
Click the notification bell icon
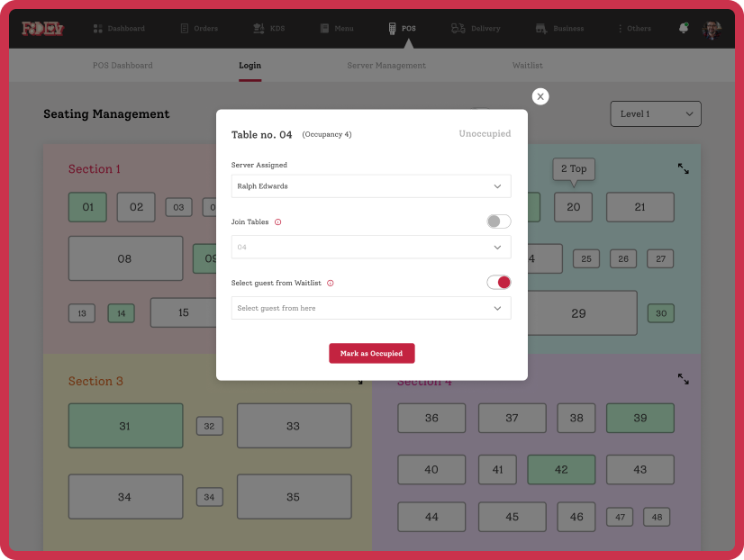684,28
